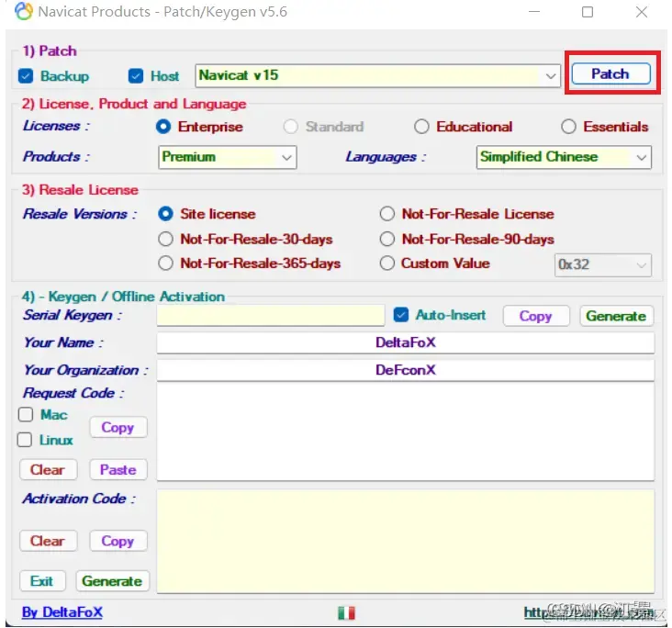Close the Patch/Keygen window
Screen dimensions: 672x628
point(642,12)
